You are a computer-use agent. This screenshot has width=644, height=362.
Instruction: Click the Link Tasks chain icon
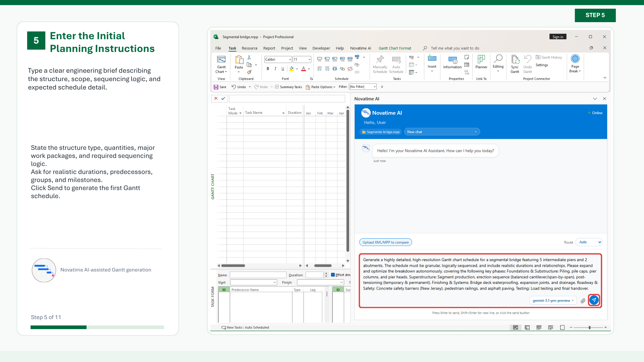pyautogui.click(x=342, y=69)
